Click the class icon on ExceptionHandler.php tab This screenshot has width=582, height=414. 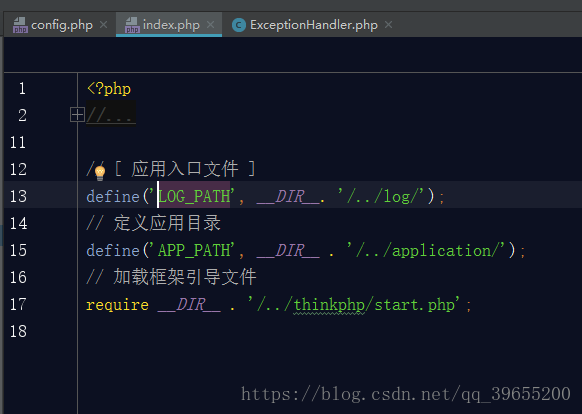[x=239, y=25]
